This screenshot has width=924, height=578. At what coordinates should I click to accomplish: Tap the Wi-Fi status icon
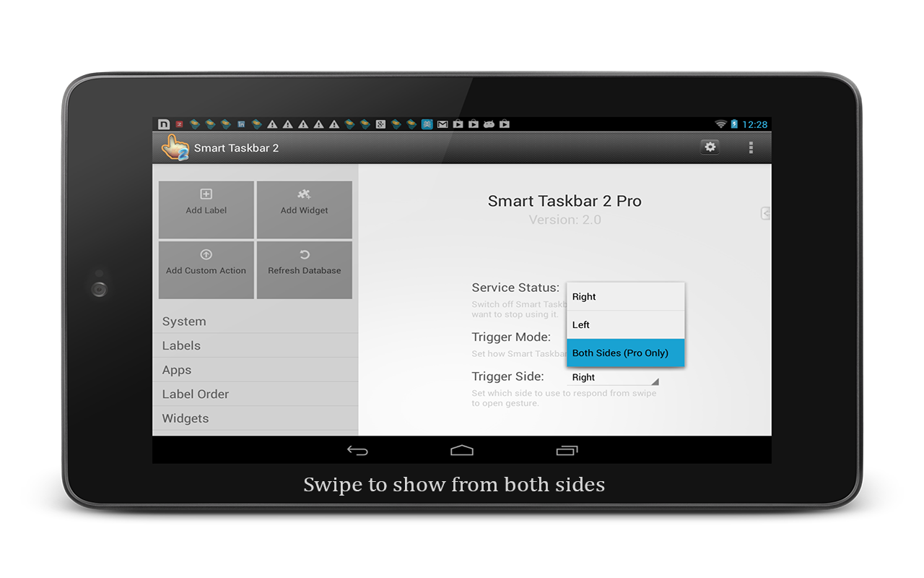pos(722,124)
